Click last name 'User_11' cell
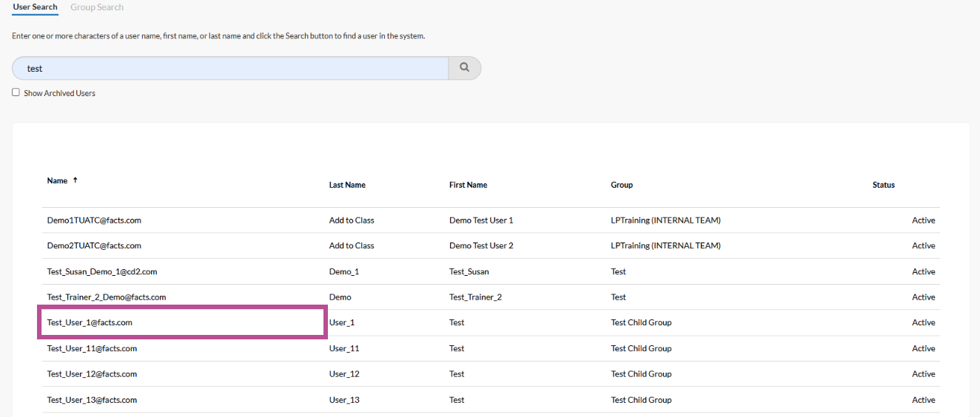The width and height of the screenshot is (980, 417). 344,348
